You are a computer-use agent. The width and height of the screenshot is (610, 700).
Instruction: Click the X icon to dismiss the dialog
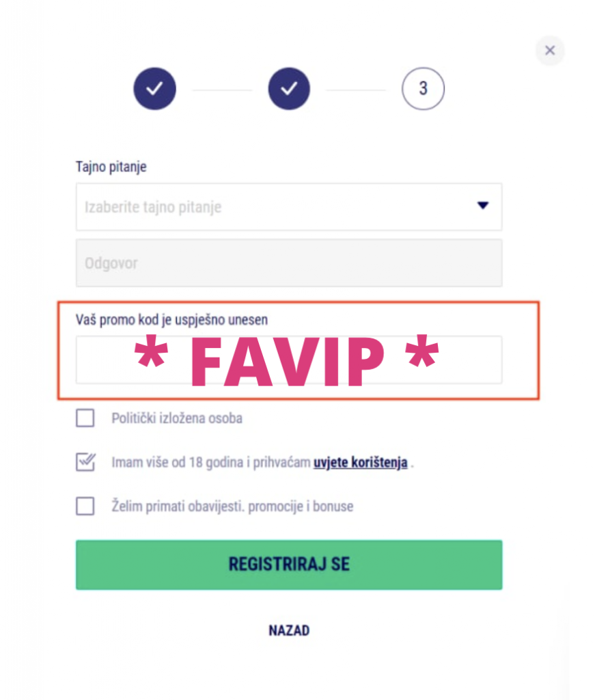point(550,50)
